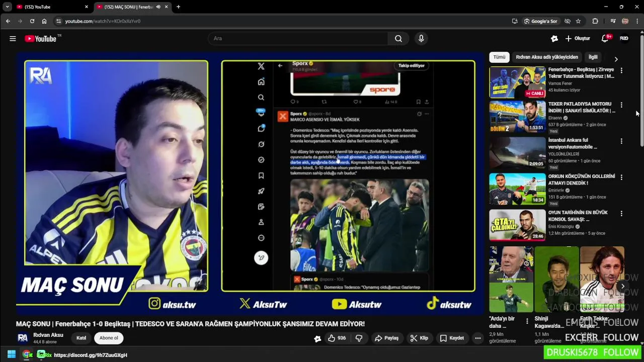Show more filter chips with right arrow
644x362 pixels.
point(616,59)
